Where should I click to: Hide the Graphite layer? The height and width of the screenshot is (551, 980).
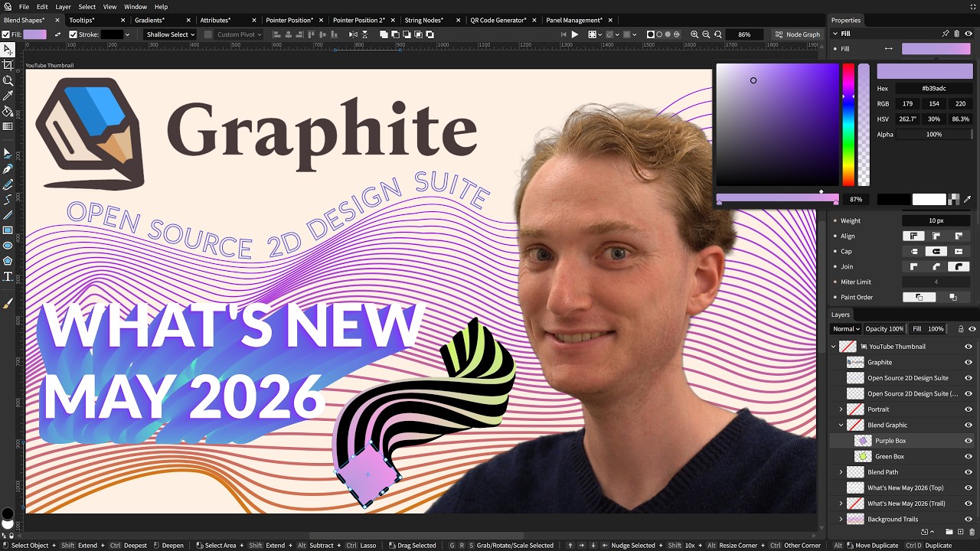[969, 362]
